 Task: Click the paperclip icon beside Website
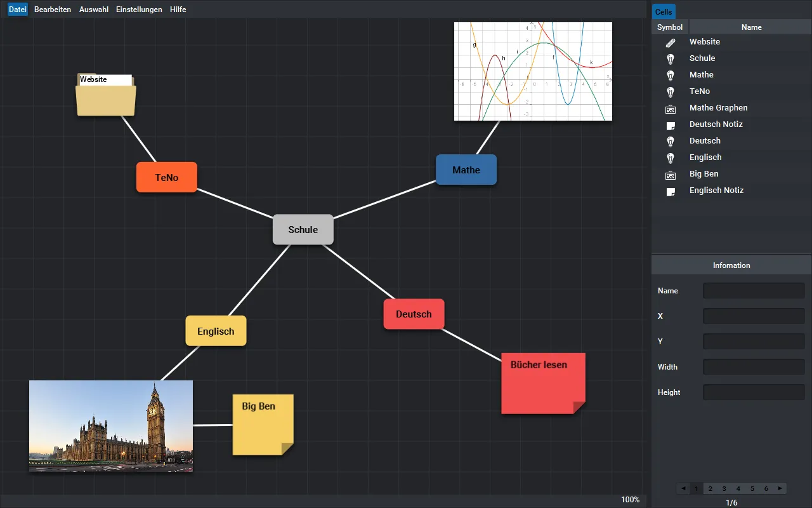tap(670, 43)
